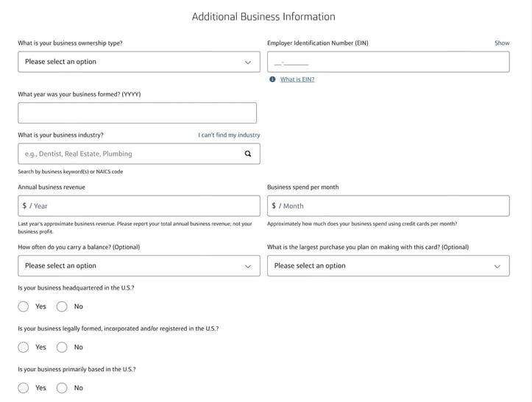Select No for legally formed in the U.S.

(x=62, y=347)
